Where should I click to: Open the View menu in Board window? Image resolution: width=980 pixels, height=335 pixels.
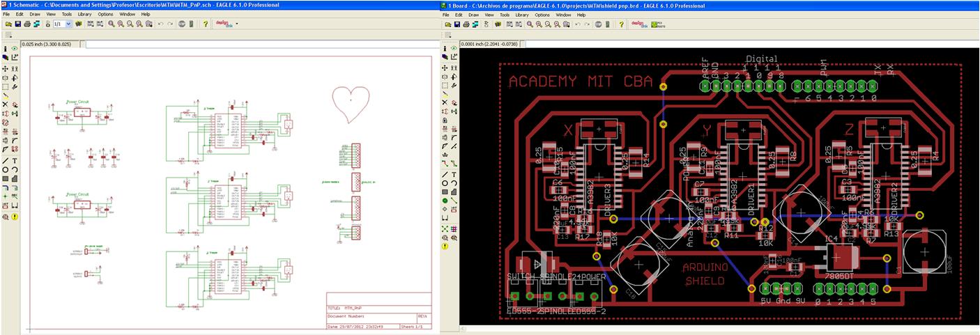pos(489,15)
